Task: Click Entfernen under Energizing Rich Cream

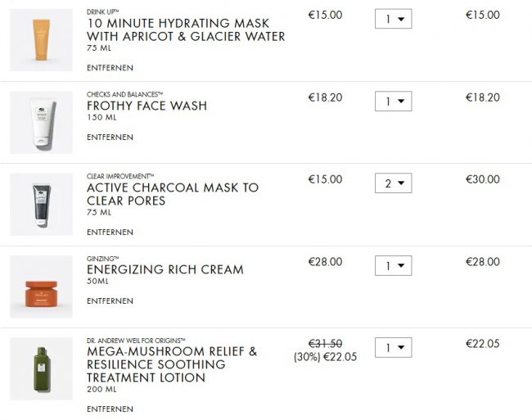Action: click(110, 301)
